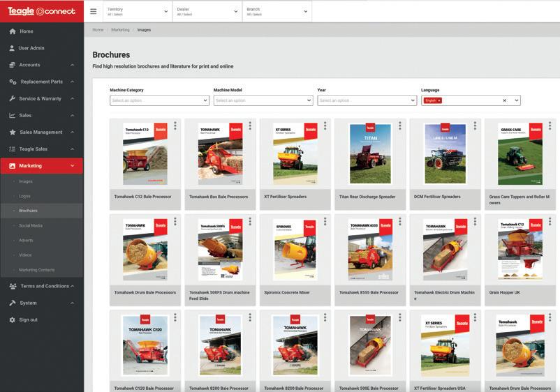
Task: Open three-dot menu for XT Fertiliser Spreaders USA
Action: (x=475, y=317)
